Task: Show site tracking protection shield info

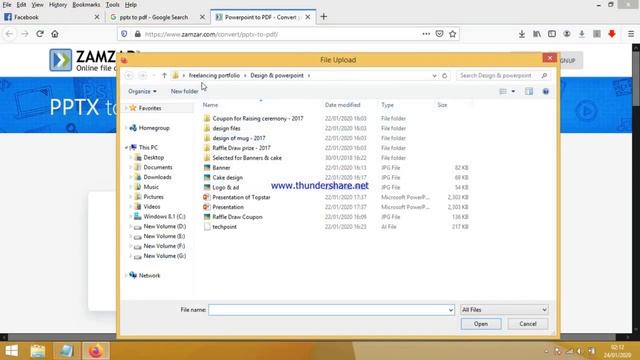Action: click(124, 34)
